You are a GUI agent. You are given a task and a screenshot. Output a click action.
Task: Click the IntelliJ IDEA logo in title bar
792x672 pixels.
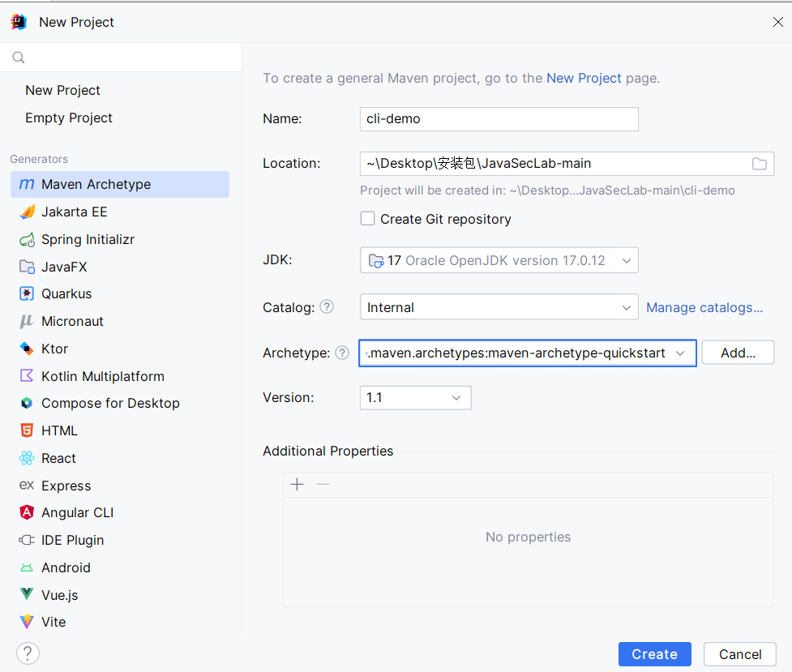[x=19, y=22]
